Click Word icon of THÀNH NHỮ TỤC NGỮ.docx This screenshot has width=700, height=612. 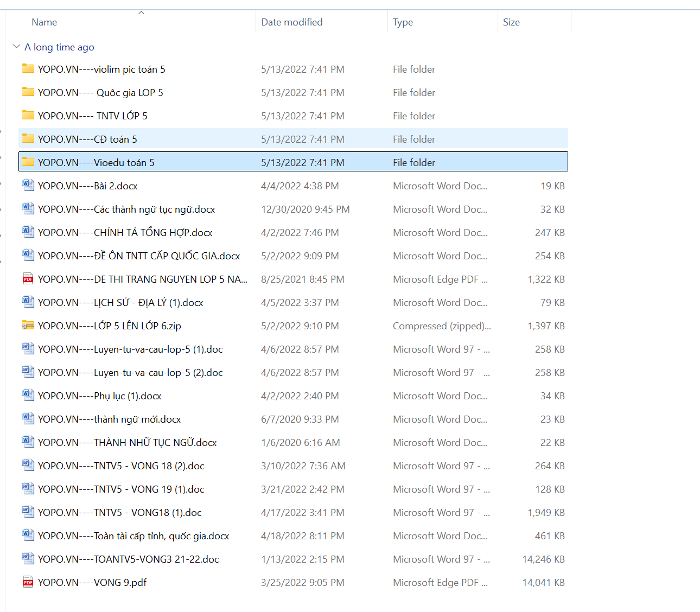(x=28, y=442)
